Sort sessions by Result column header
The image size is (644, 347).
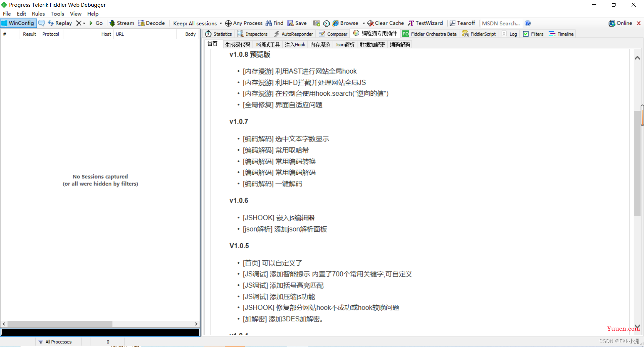[x=30, y=34]
